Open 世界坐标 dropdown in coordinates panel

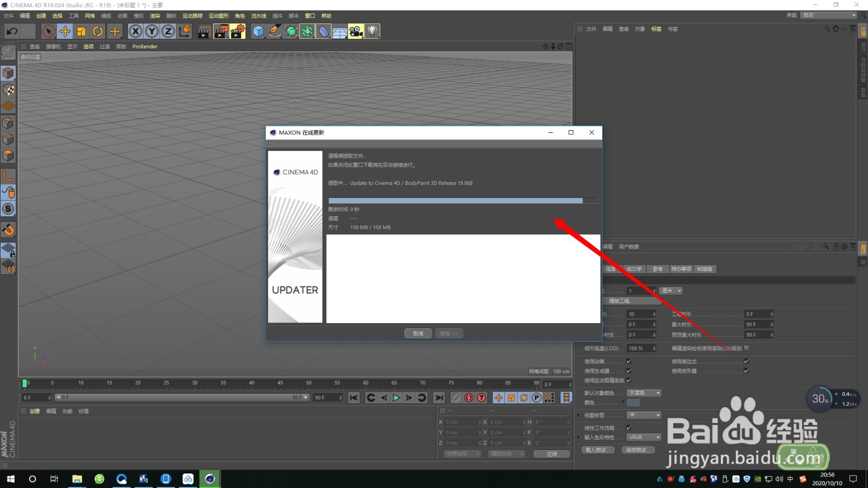[462, 454]
